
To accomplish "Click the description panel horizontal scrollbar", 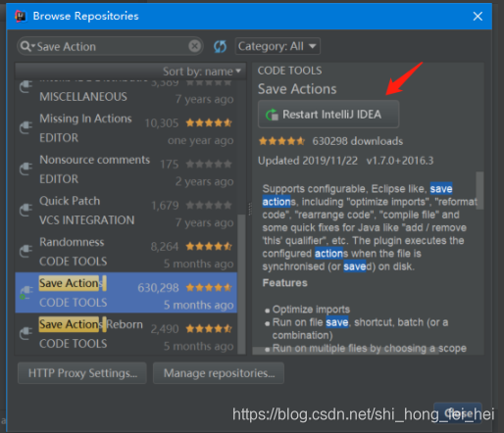I will click(x=345, y=351).
